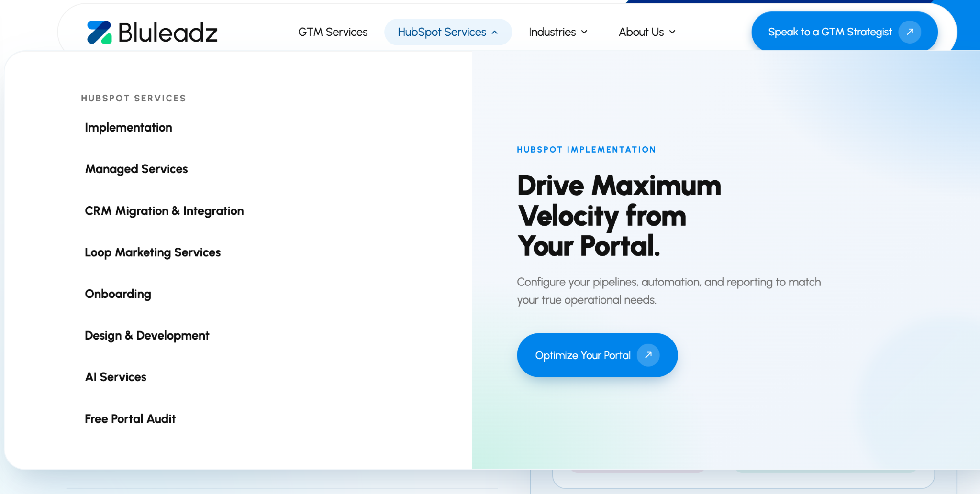Open Loop Marketing Services link
This screenshot has height=494, width=980.
153,252
